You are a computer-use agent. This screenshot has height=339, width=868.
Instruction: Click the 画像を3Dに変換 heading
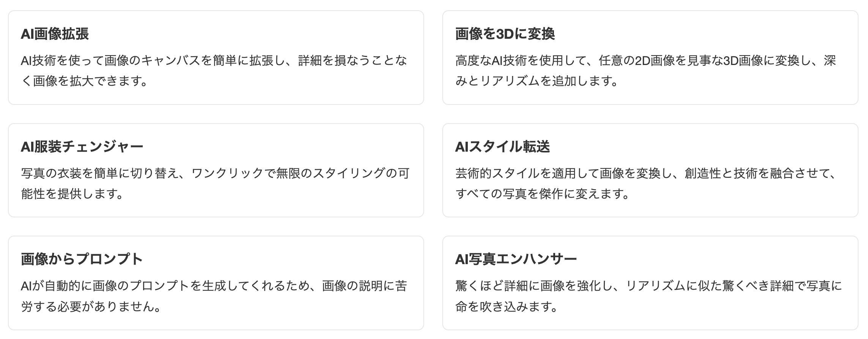[505, 34]
